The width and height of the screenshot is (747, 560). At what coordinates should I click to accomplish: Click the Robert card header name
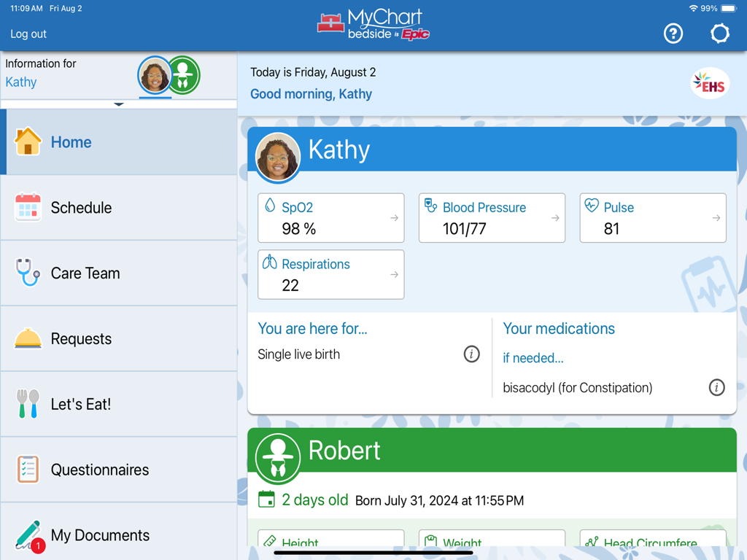coord(344,451)
